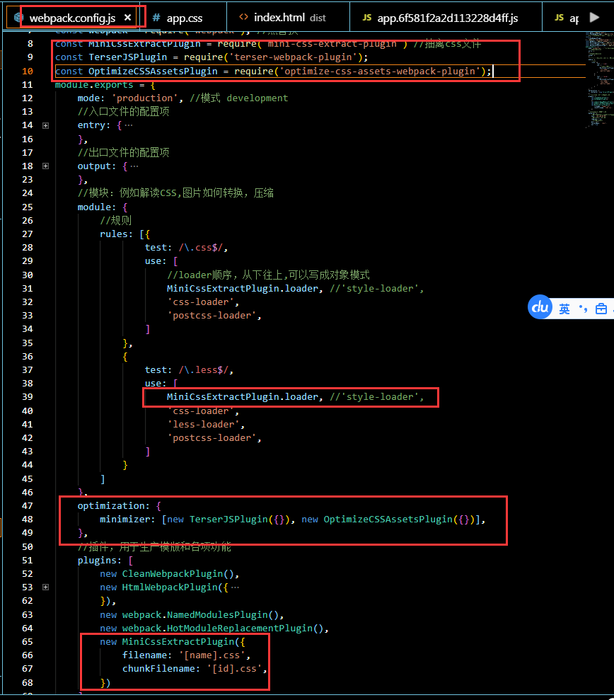Click 'css-loader' on line 32

[x=200, y=302]
